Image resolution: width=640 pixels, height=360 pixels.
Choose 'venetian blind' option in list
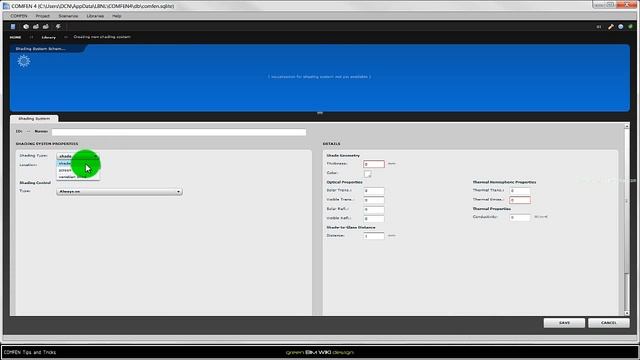tap(78, 176)
